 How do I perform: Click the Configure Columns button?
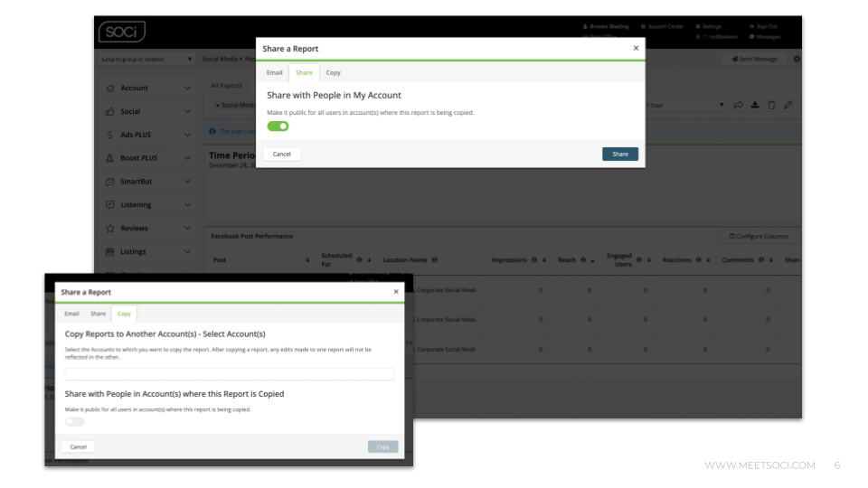click(759, 237)
